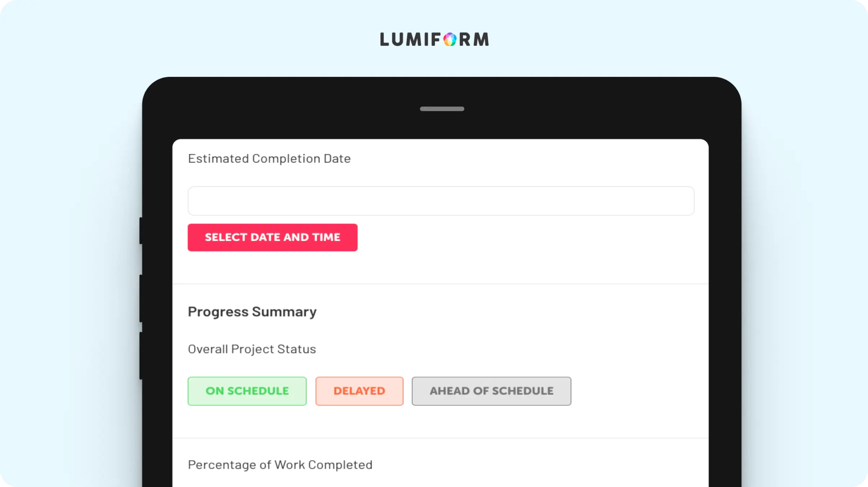Viewport: 868px width, 487px height.
Task: Click the middle side button on the tablet
Action: 141,298
